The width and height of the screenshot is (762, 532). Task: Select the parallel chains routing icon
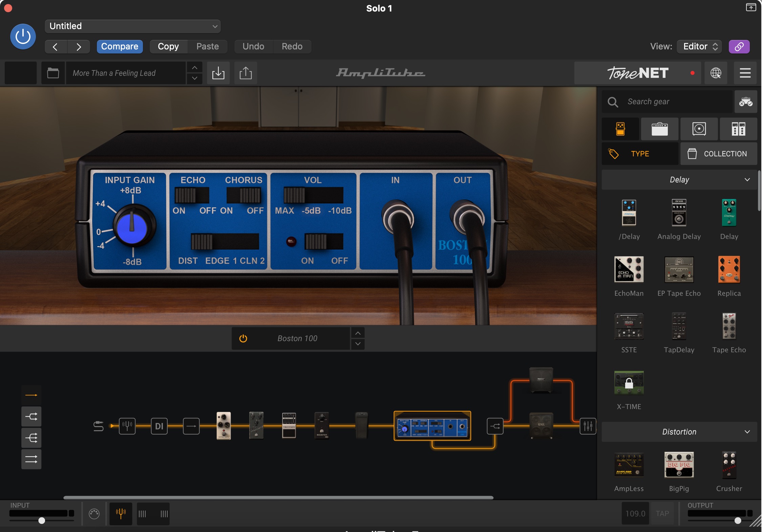tap(31, 459)
